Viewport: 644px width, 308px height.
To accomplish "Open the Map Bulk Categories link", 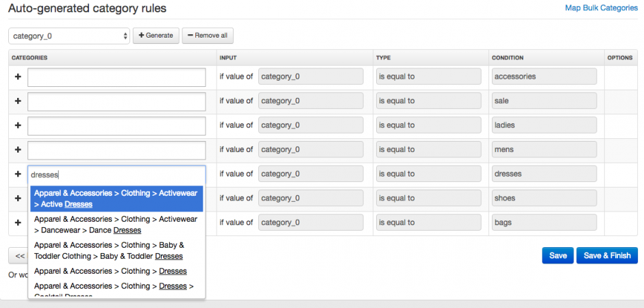I will (601, 8).
